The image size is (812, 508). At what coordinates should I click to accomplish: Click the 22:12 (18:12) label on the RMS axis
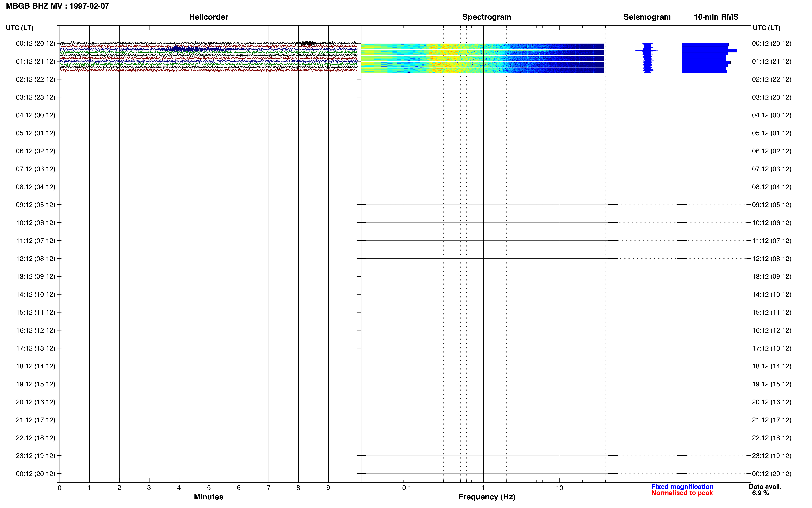coord(771,438)
